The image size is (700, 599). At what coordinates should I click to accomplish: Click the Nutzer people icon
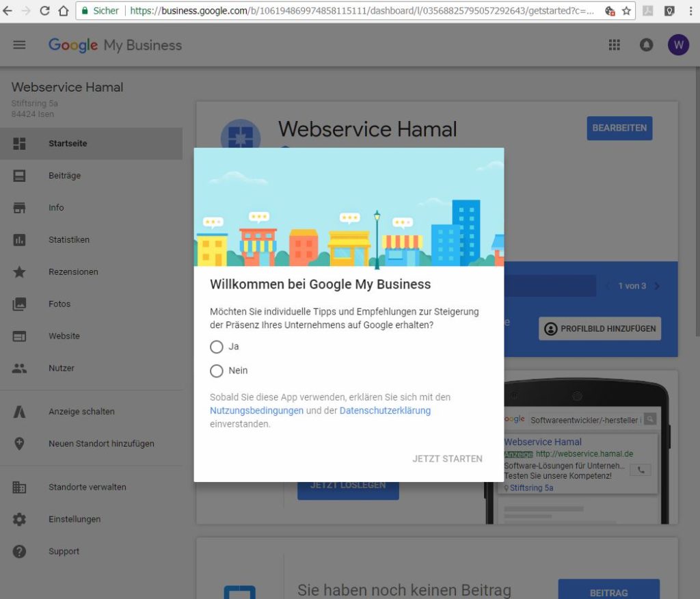19,369
